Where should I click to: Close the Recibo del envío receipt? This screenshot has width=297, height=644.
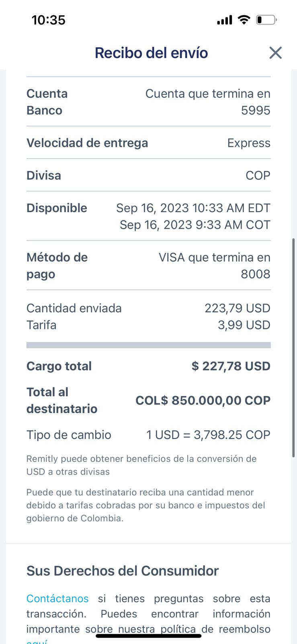275,53
